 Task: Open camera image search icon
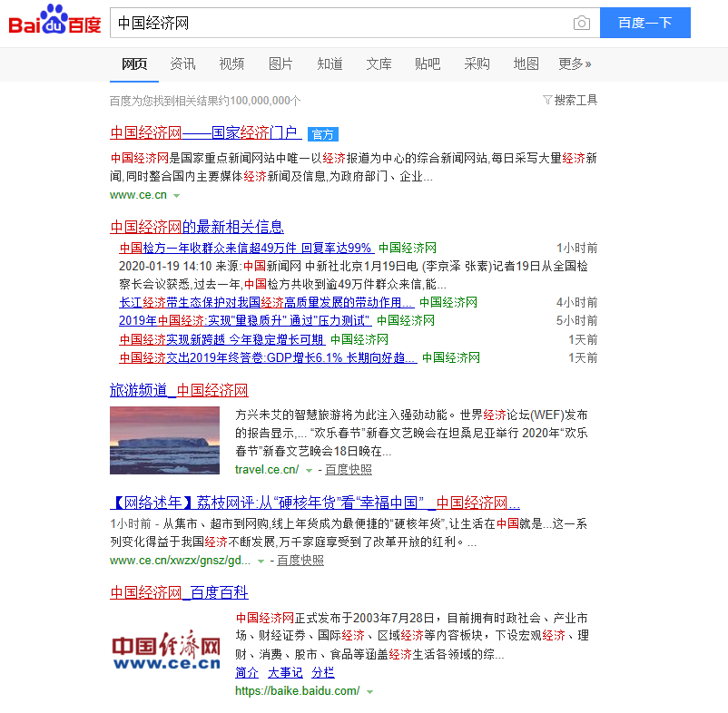point(581,23)
